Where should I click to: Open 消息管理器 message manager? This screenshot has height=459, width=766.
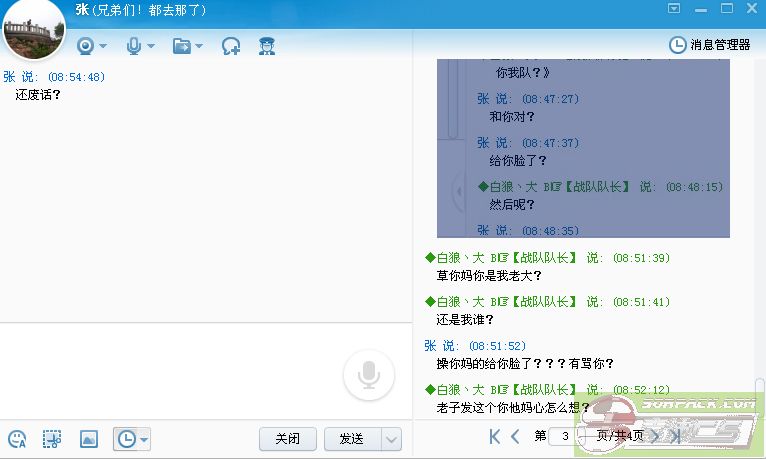(709, 45)
